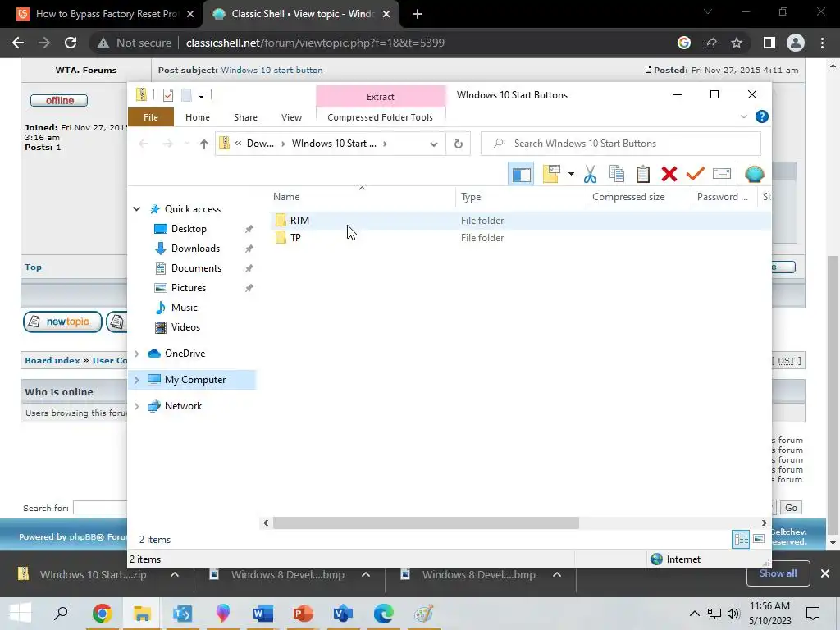This screenshot has height=630, width=840.
Task: Open a new Chrome tab with plus button
Action: (418, 15)
